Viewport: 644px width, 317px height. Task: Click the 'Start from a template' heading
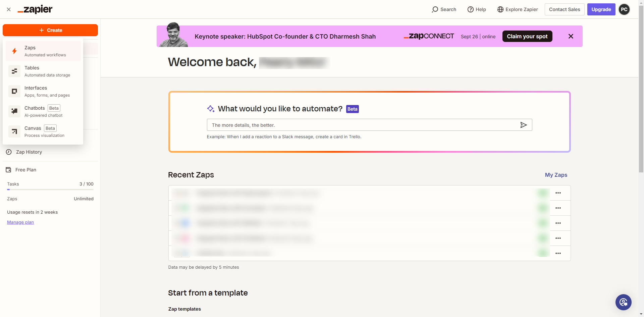coord(208,293)
